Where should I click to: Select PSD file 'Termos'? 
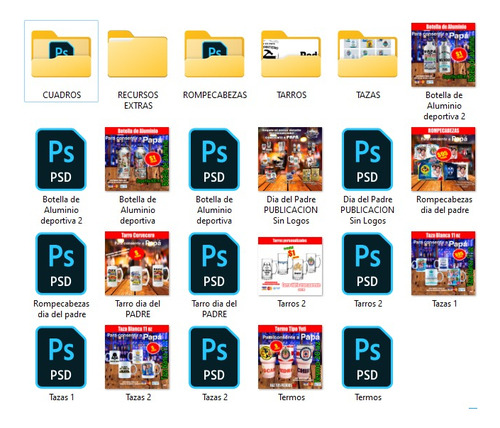pyautogui.click(x=367, y=357)
